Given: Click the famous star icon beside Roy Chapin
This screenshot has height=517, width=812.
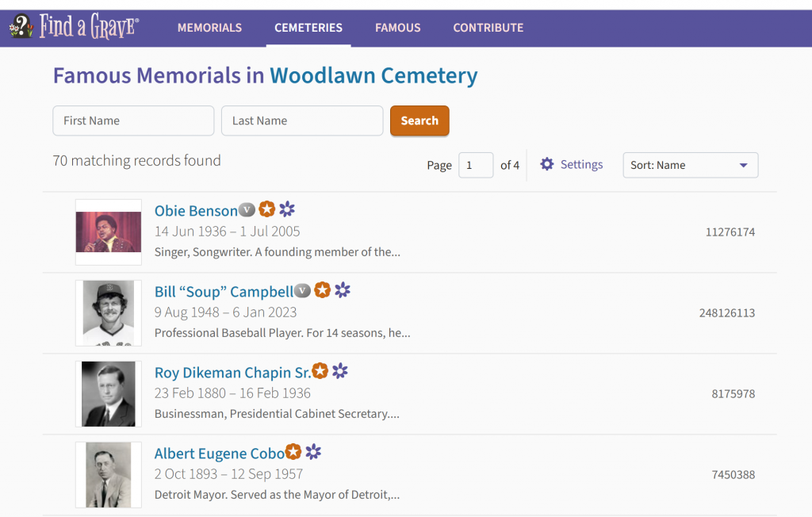Looking at the screenshot, I should (x=320, y=370).
